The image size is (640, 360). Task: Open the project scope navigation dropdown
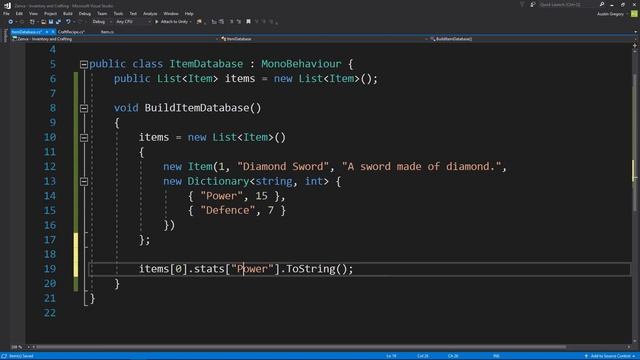click(115, 39)
